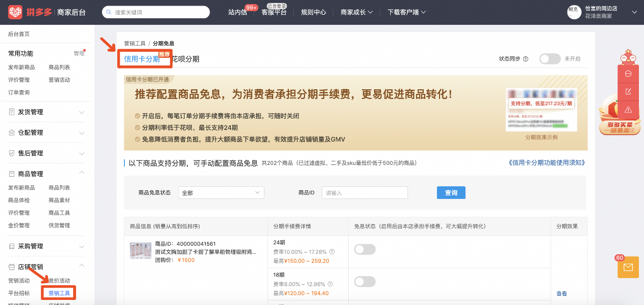This screenshot has width=644, height=305.
Task: Expand the 发货管理 chevron arrow
Action: coord(82,112)
